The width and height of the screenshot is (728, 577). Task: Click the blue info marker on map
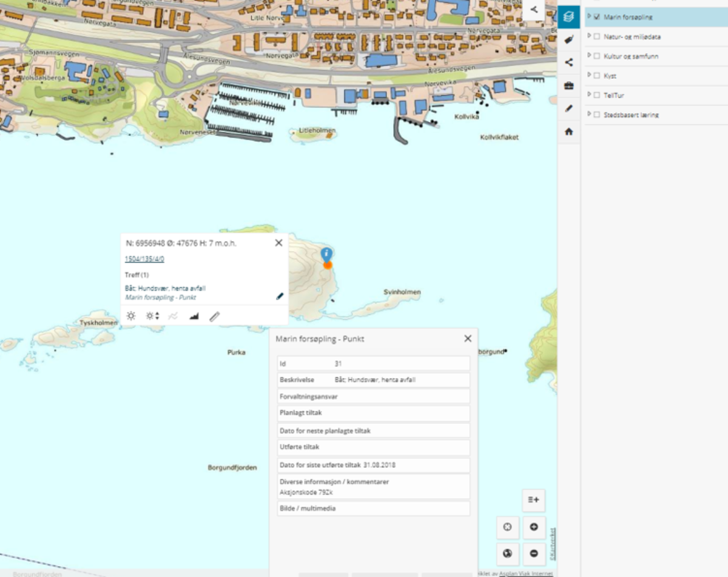[x=326, y=254]
